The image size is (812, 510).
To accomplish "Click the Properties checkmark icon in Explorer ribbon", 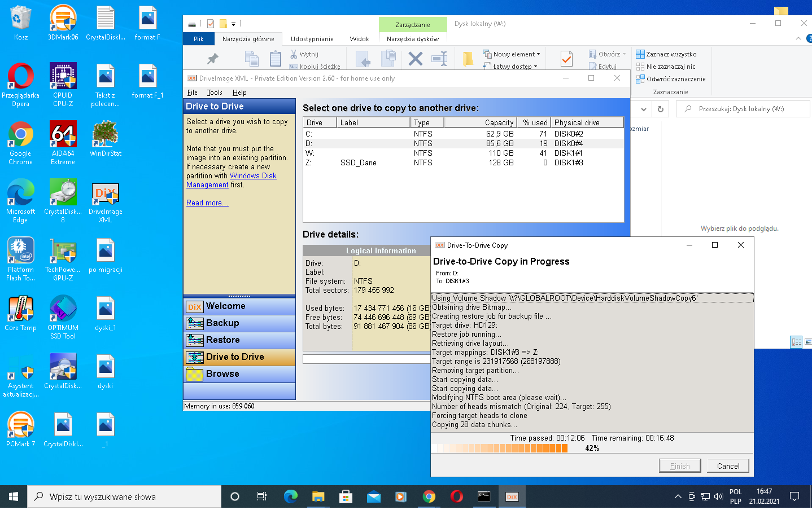I will coord(566,59).
